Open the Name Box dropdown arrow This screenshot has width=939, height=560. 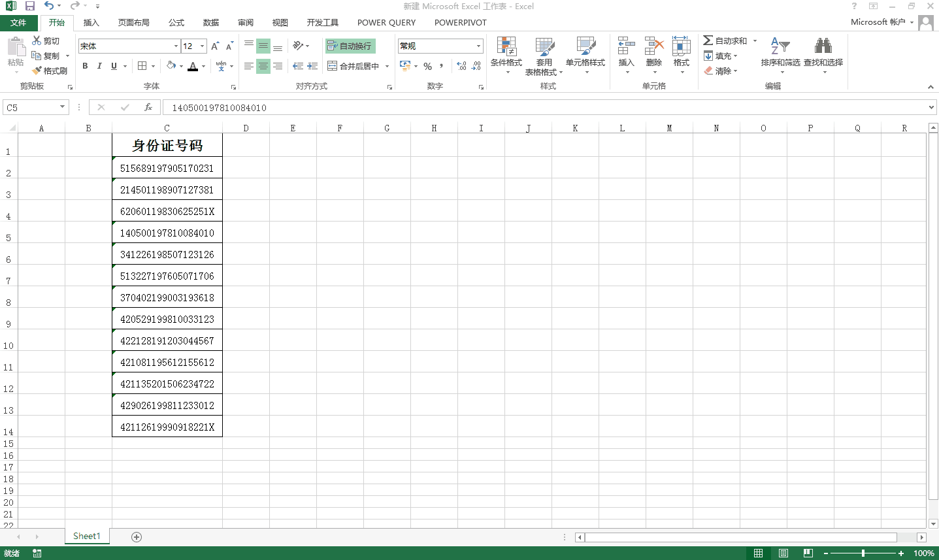(62, 107)
